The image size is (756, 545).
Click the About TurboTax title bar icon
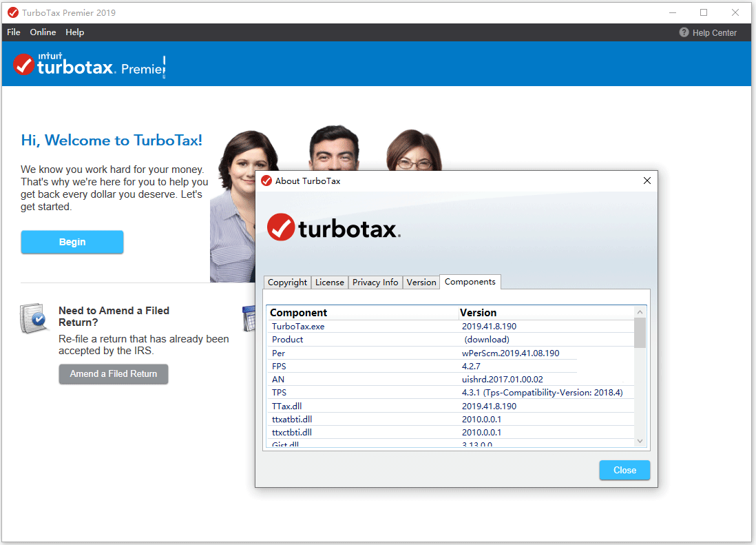tap(266, 181)
